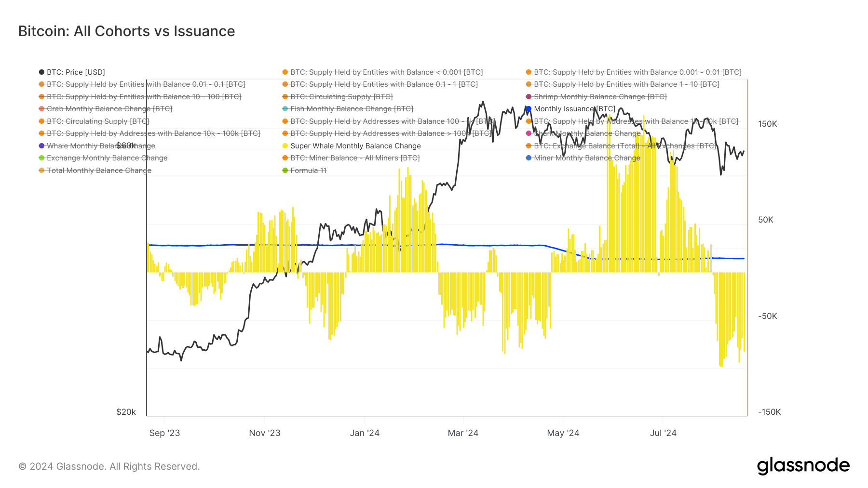The image size is (868, 488).
Task: Enable Supply Held by Entities Balance 10 - 100
Action: point(144,97)
